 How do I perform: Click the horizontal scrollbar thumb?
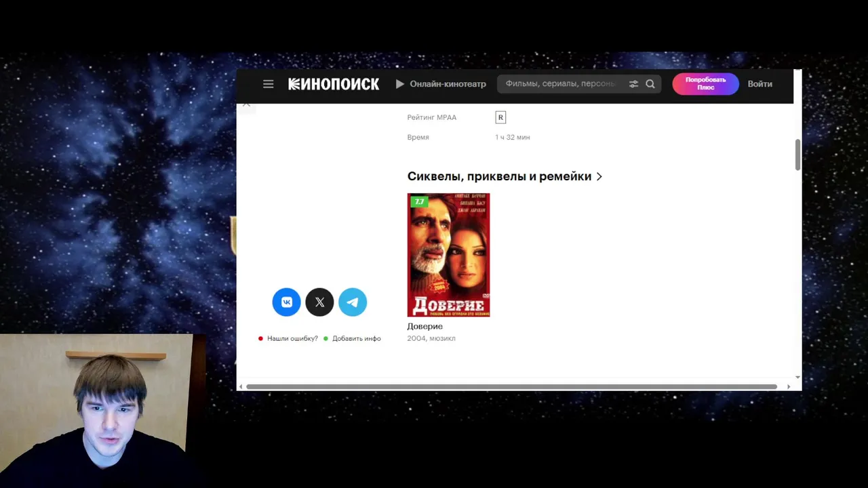coord(511,386)
